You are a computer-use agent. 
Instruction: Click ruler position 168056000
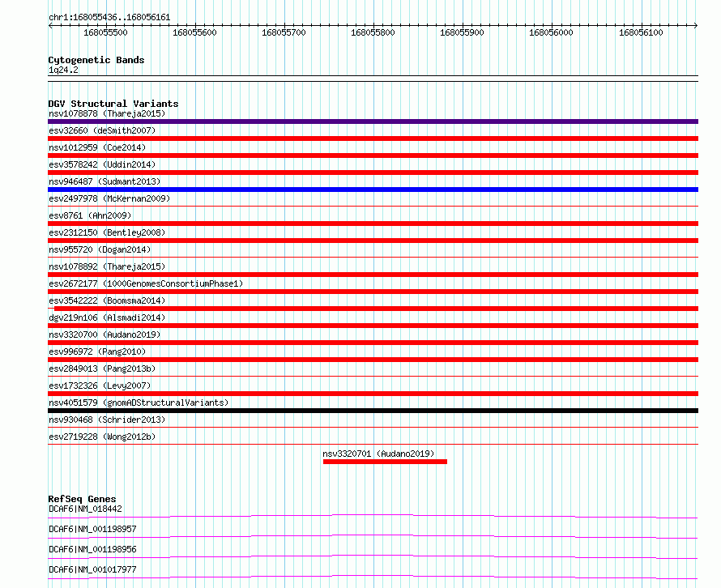click(552, 32)
